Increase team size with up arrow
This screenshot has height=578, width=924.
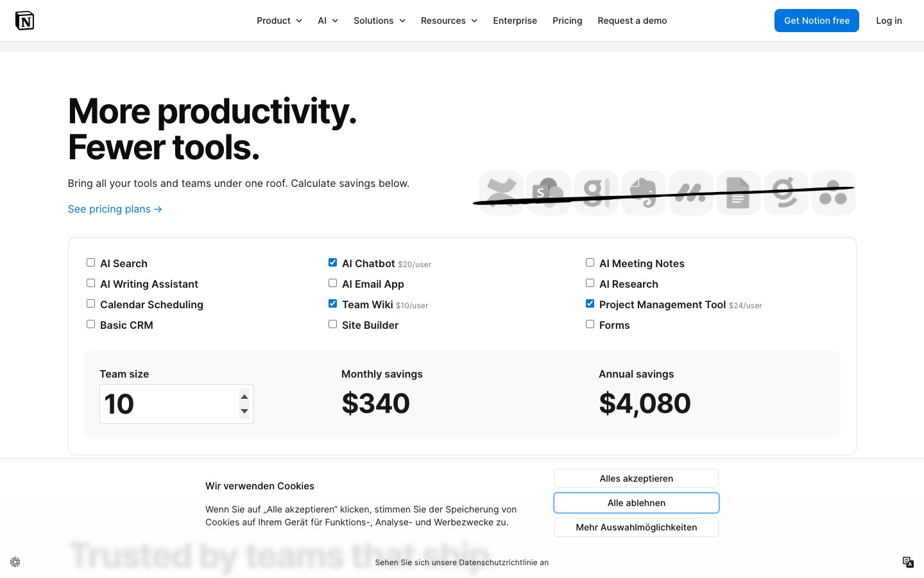[244, 396]
